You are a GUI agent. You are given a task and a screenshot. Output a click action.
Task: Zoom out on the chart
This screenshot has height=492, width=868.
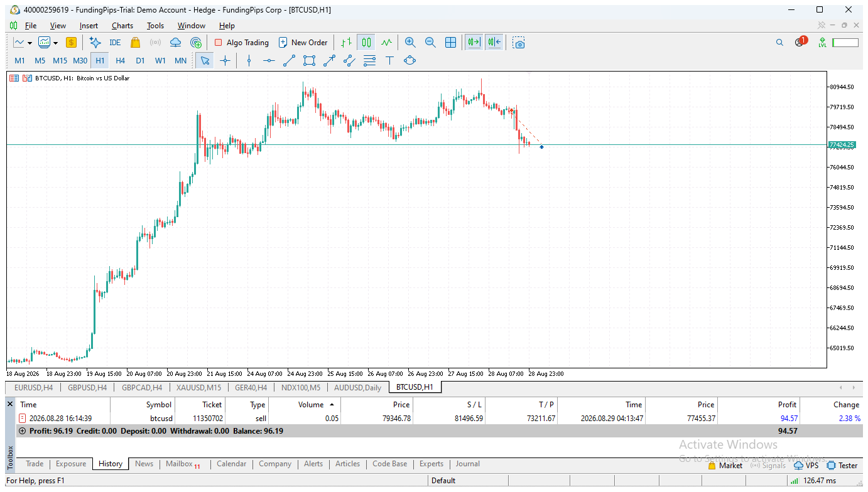click(430, 43)
